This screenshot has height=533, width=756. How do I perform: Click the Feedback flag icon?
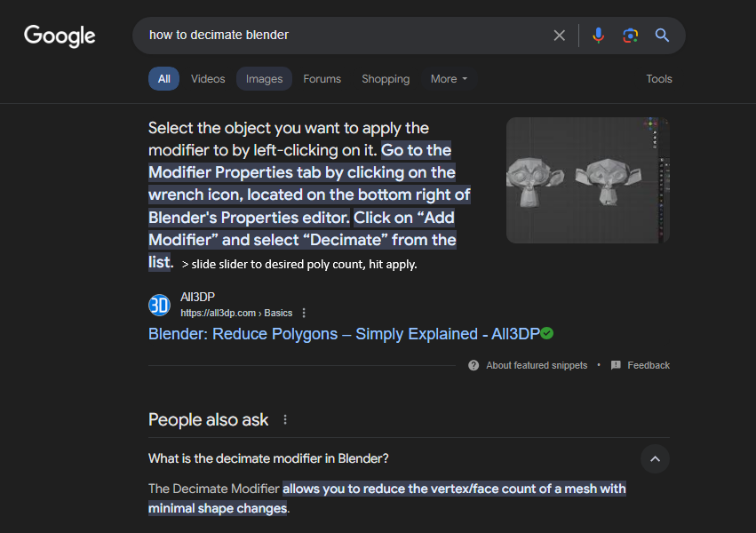point(616,365)
